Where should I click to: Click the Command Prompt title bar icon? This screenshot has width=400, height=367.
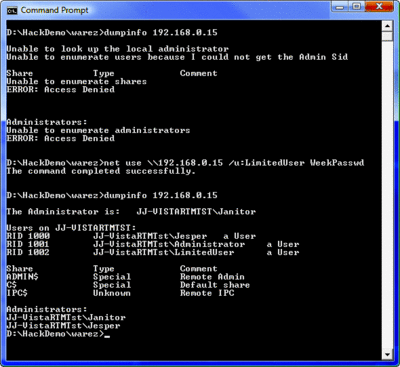12,10
